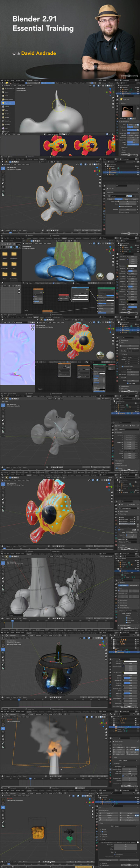140x868 pixels.
Task: Adjust Octree Depth slider in Remesh modifier
Action: (x=127, y=202)
